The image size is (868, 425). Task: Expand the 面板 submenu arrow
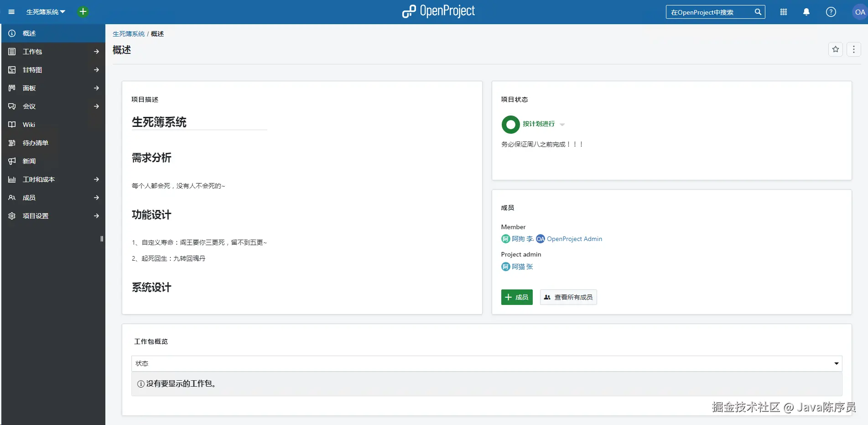point(96,88)
